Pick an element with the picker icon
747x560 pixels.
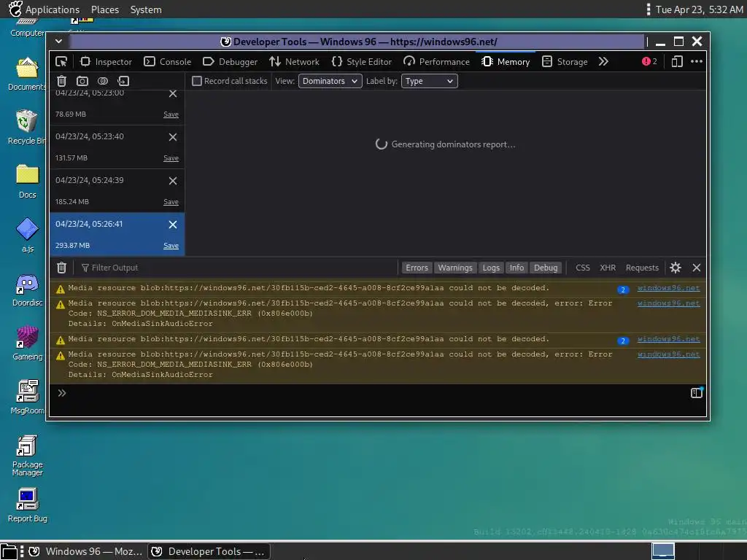[x=61, y=62]
